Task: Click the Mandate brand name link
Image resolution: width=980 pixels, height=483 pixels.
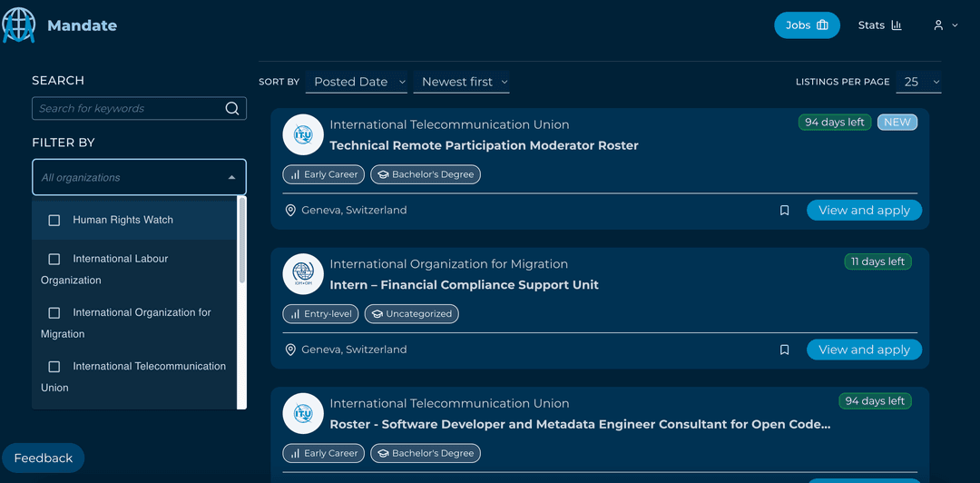Action: pyautogui.click(x=83, y=25)
